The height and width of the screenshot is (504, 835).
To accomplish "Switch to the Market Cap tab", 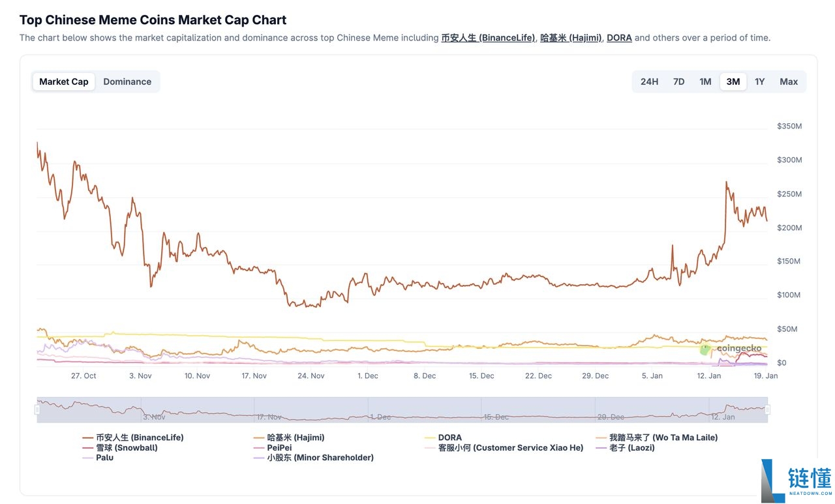I will coord(64,82).
